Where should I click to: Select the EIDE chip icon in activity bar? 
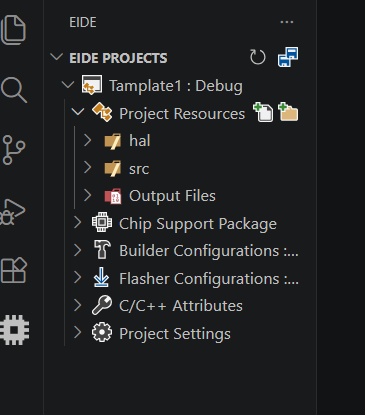(x=15, y=330)
